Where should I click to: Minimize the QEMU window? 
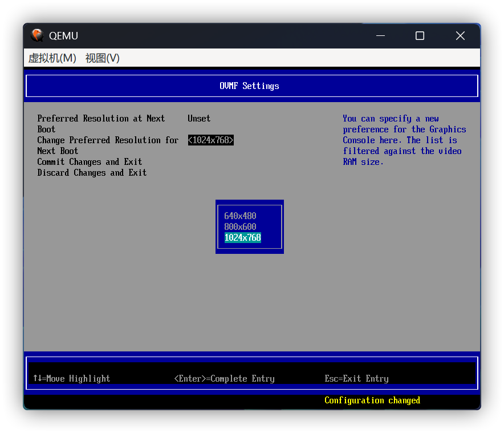tap(380, 35)
